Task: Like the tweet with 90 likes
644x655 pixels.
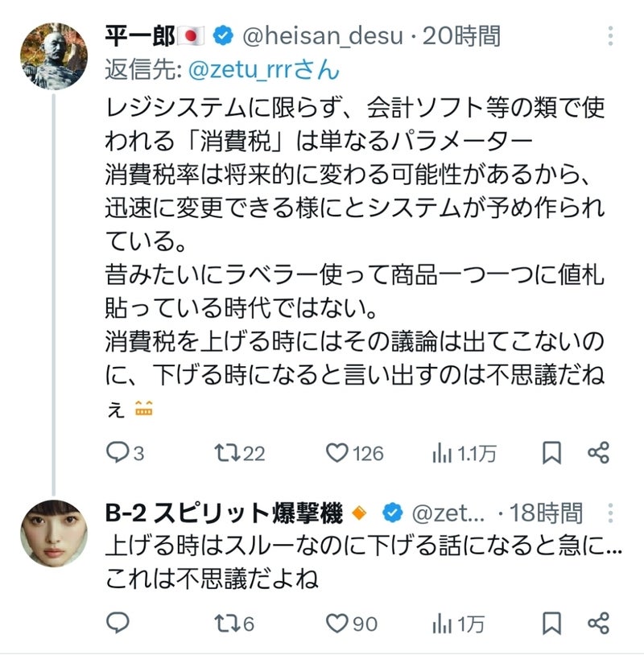Action: point(336,622)
